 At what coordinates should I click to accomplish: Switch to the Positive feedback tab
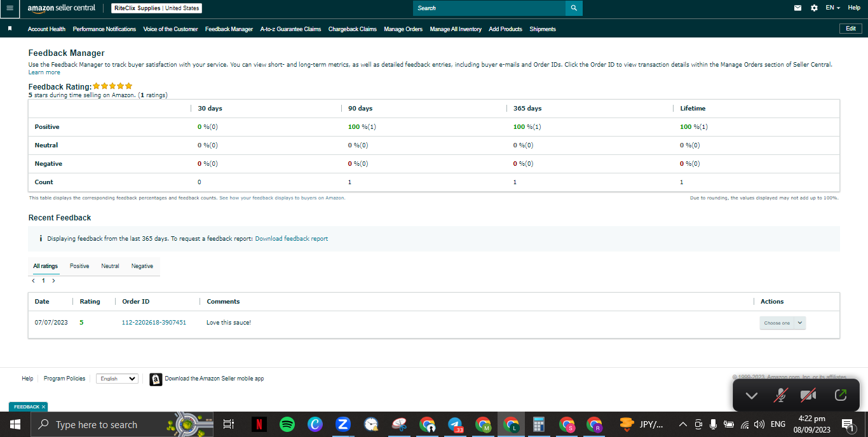tap(79, 266)
